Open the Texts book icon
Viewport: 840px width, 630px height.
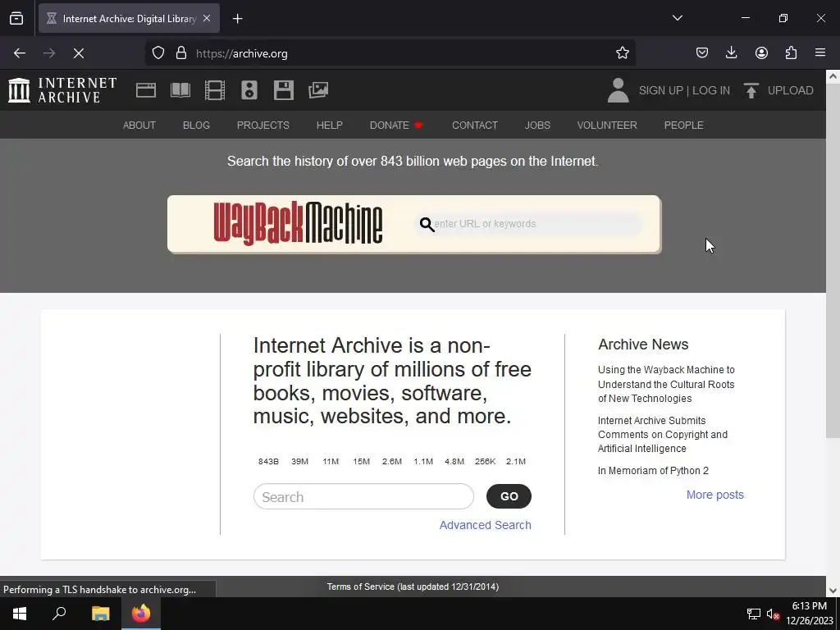coord(180,90)
